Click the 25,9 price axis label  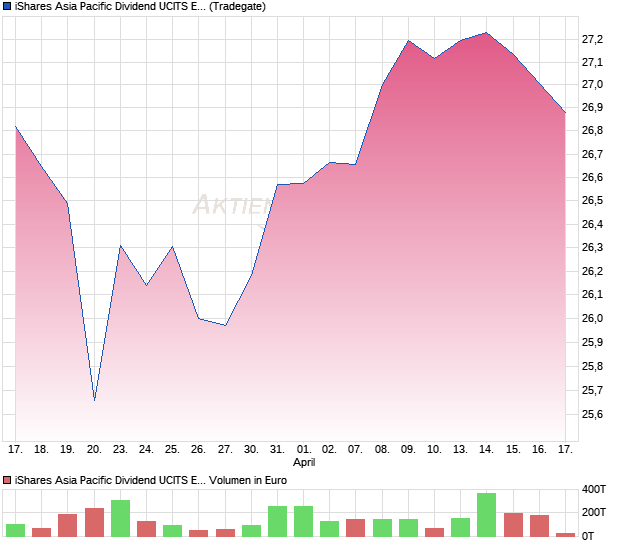[592, 342]
